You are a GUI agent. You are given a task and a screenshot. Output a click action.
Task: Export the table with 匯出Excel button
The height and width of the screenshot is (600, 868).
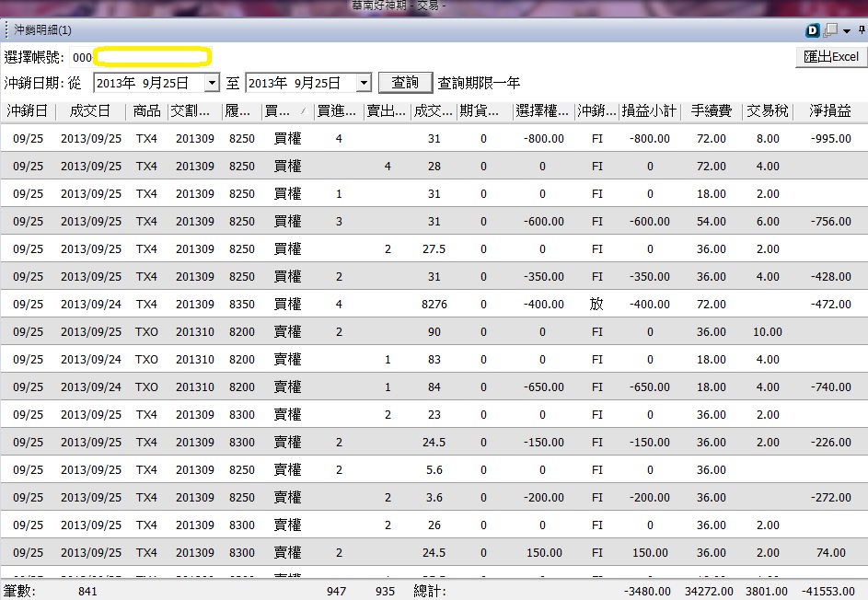831,57
